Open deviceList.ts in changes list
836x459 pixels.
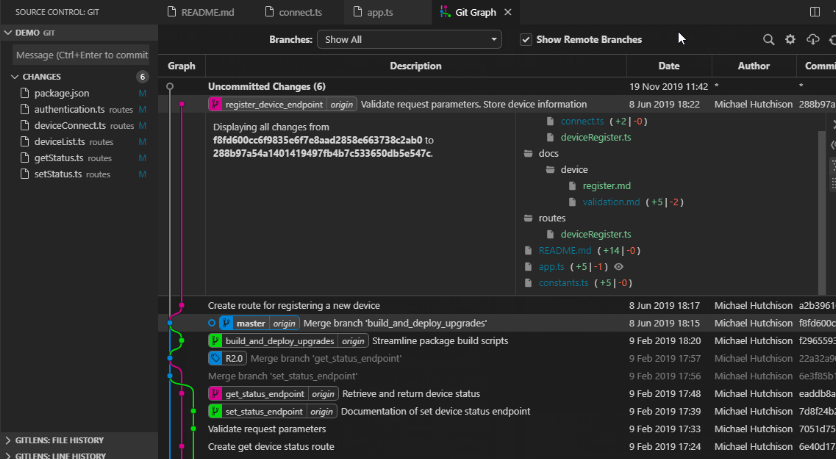point(59,142)
